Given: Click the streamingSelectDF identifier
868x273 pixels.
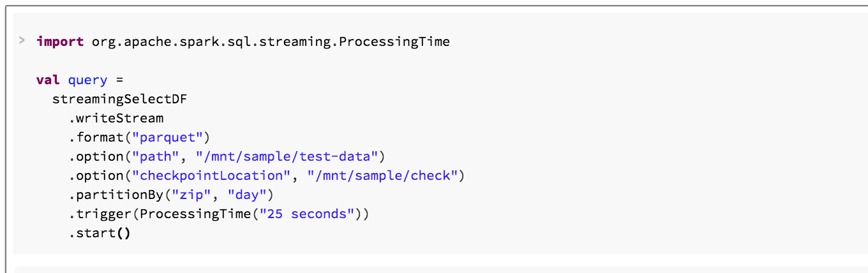Looking at the screenshot, I should point(119,100).
